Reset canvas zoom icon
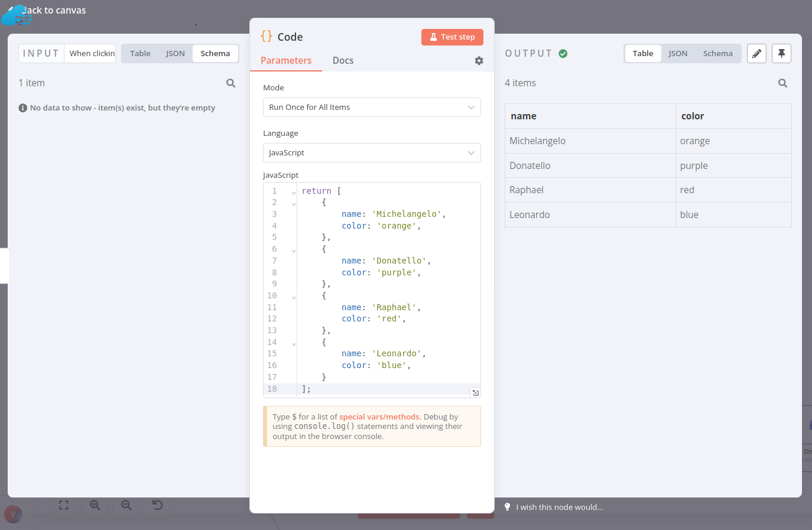 tap(157, 505)
